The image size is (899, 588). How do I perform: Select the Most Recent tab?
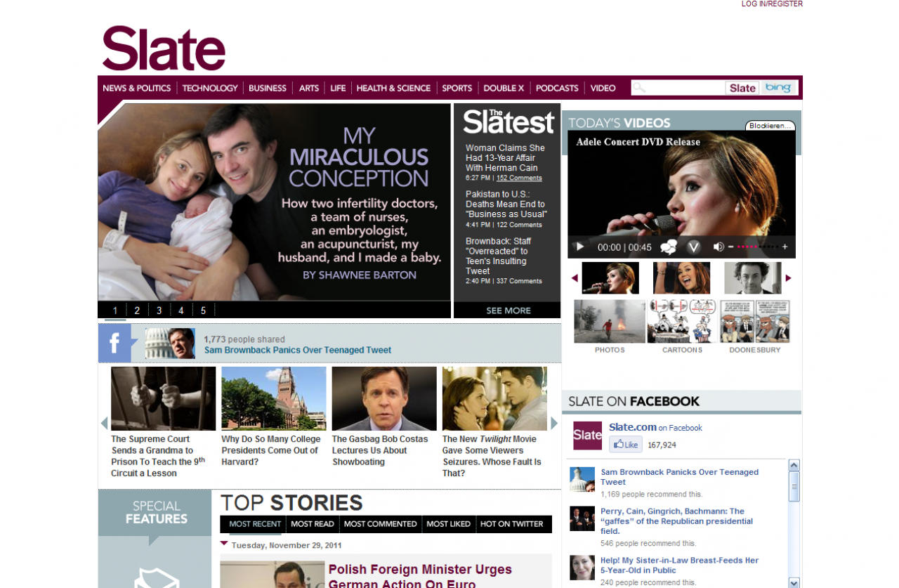pyautogui.click(x=255, y=524)
